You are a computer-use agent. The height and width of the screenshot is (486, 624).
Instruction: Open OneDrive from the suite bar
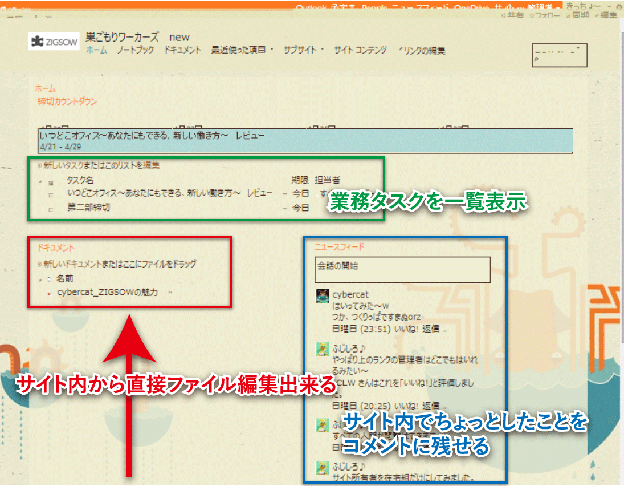point(472,8)
